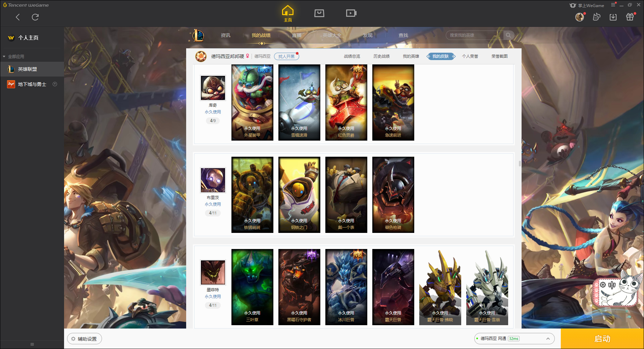Viewport: 644px width, 349px height.
Task: Click the summoner avatar icon
Action: (x=201, y=56)
